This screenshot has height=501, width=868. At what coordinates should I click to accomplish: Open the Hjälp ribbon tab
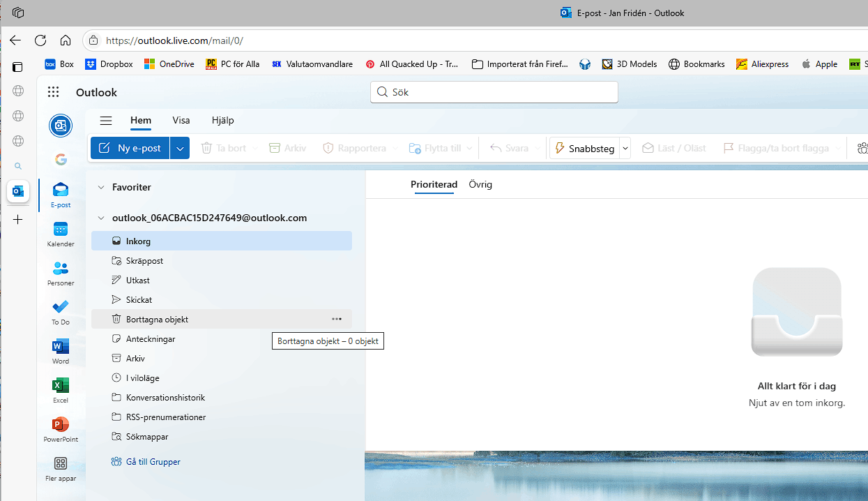point(223,120)
